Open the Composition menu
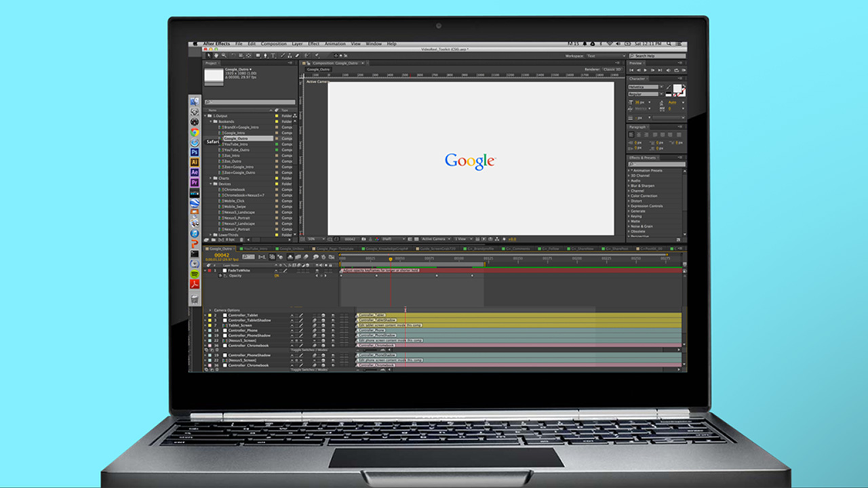This screenshot has height=488, width=868. (x=274, y=44)
